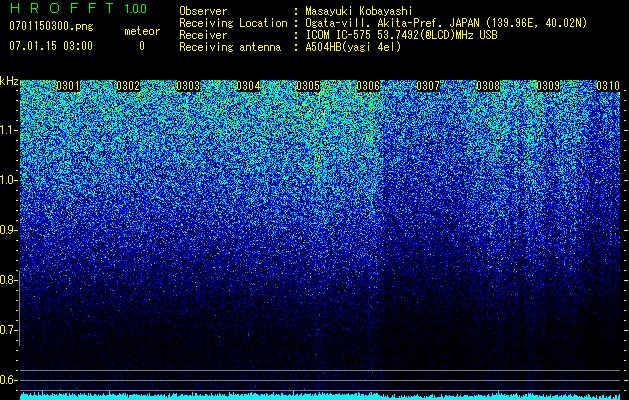Click the Receiving antenna field label
The height and width of the screenshot is (400, 629).
(x=230, y=47)
